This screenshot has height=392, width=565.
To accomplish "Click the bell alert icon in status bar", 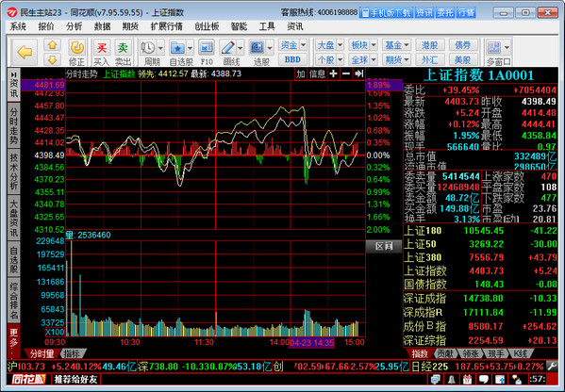I will point(451,379).
